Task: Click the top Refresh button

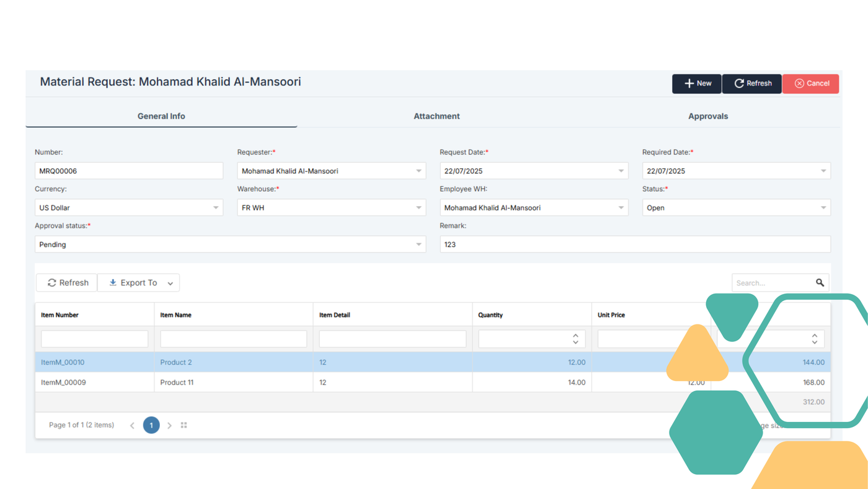Action: (752, 84)
